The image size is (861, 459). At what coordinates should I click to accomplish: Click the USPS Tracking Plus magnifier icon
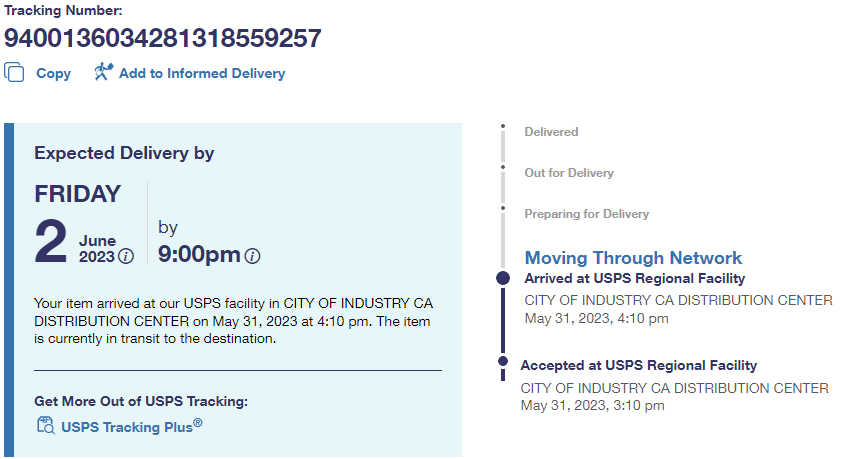click(x=45, y=426)
